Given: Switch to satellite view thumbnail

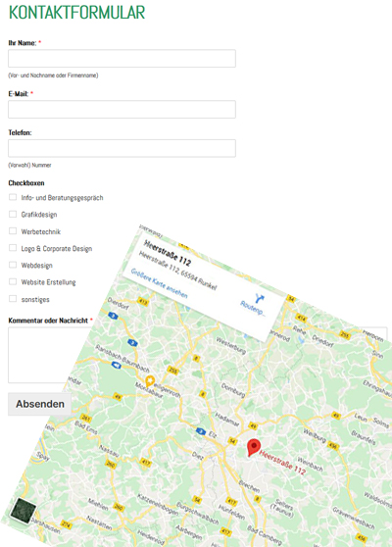Looking at the screenshot, I should point(23,511).
